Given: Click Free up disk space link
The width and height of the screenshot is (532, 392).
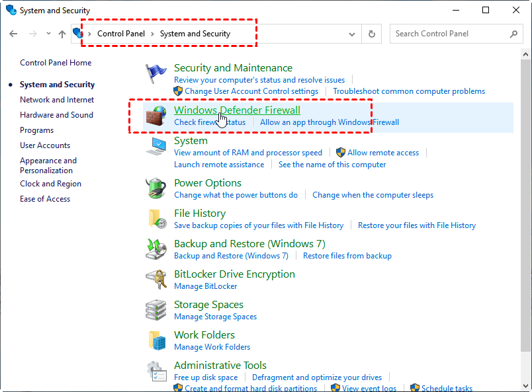Looking at the screenshot, I should coord(206,377).
